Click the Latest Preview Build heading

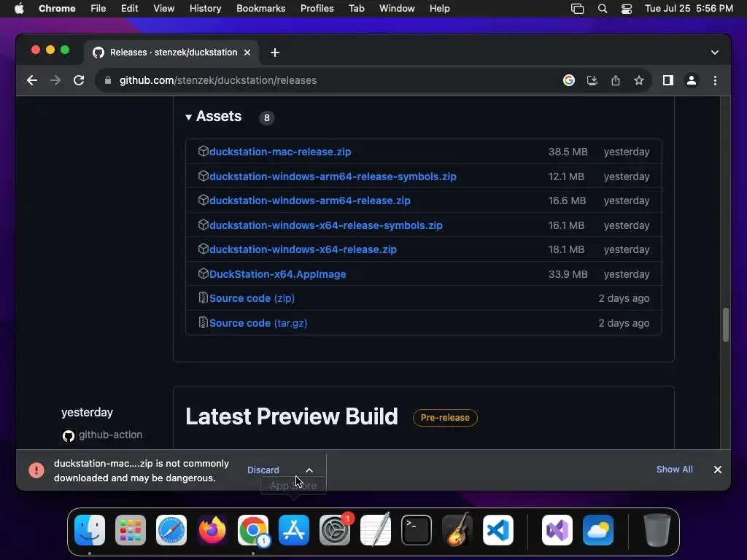(x=292, y=416)
